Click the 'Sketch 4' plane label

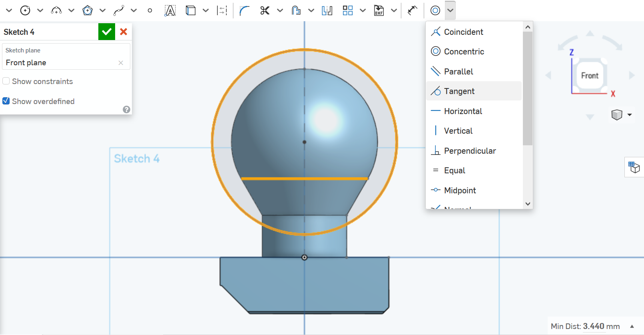pyautogui.click(x=137, y=158)
